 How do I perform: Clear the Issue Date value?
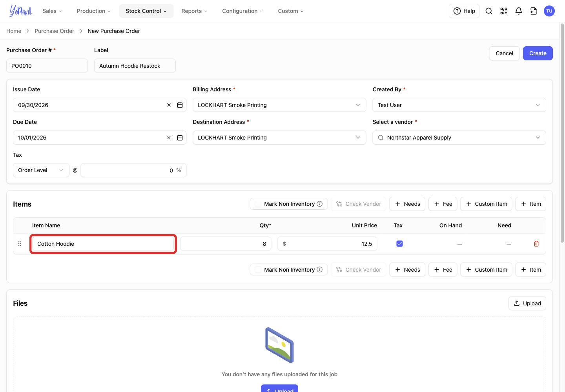[x=169, y=105]
